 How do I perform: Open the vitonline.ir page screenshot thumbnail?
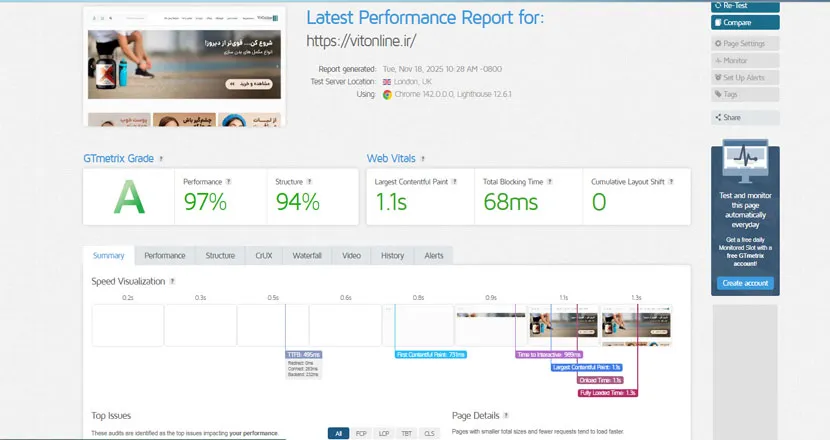point(186,67)
